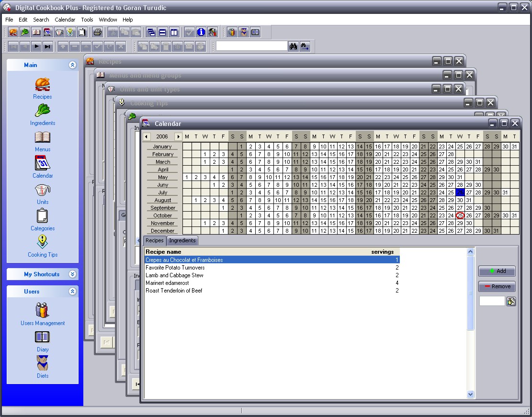The height and width of the screenshot is (417, 532).
Task: Open the Help menu
Action: [127, 20]
